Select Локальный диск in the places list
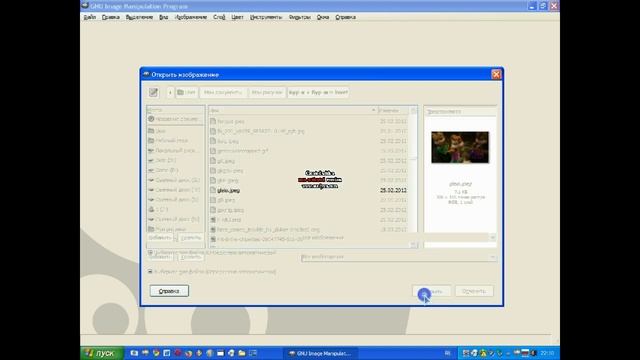640x360 pixels. [x=176, y=150]
